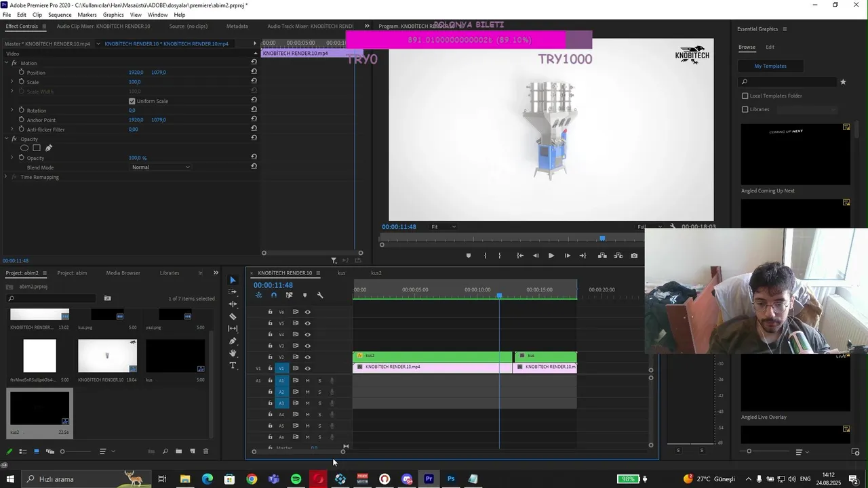Open timeline display settings wrench
This screenshot has width=868, height=488.
320,296
